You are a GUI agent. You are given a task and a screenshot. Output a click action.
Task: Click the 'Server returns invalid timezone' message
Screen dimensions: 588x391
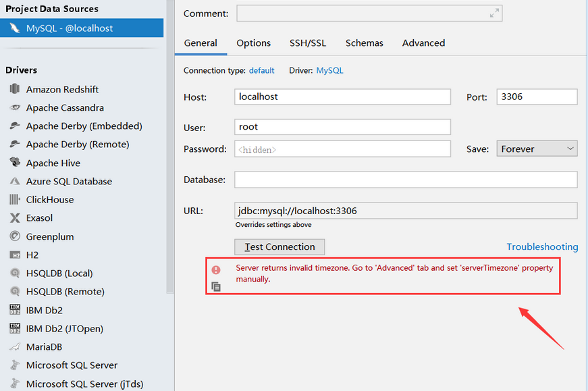coord(394,273)
